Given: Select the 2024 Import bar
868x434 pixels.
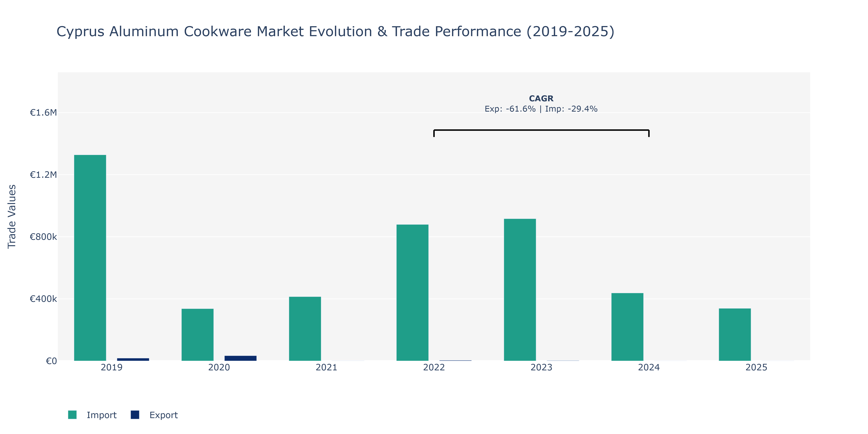Looking at the screenshot, I should [x=627, y=327].
